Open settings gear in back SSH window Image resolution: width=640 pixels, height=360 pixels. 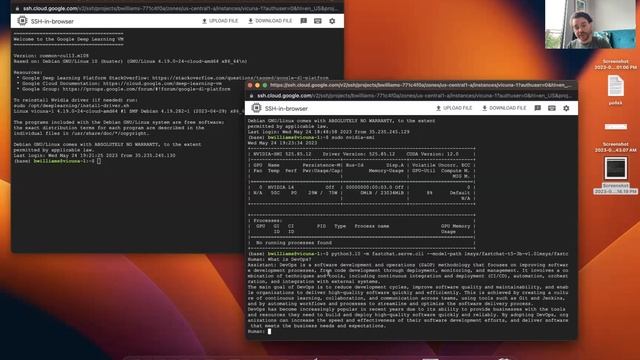(332, 21)
